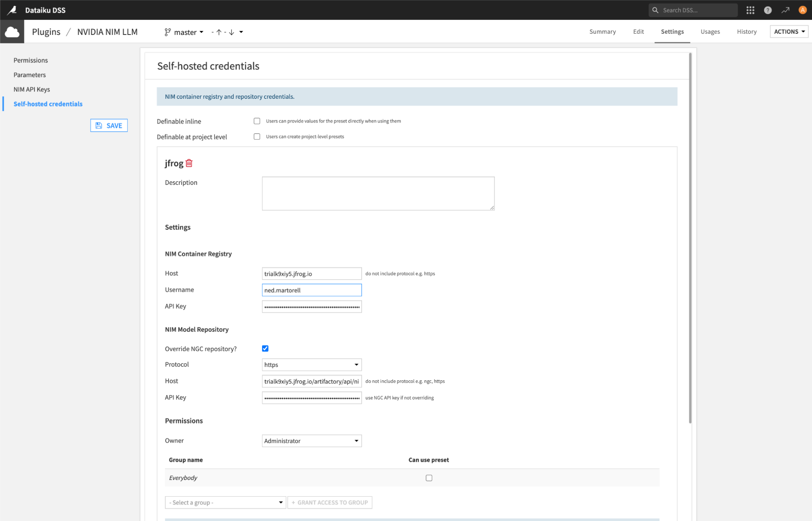
Task: Open NIM API Keys settings section
Action: coord(32,89)
